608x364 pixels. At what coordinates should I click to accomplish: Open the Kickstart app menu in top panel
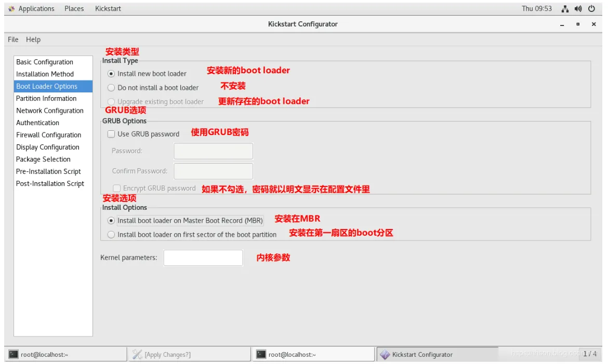108,8
